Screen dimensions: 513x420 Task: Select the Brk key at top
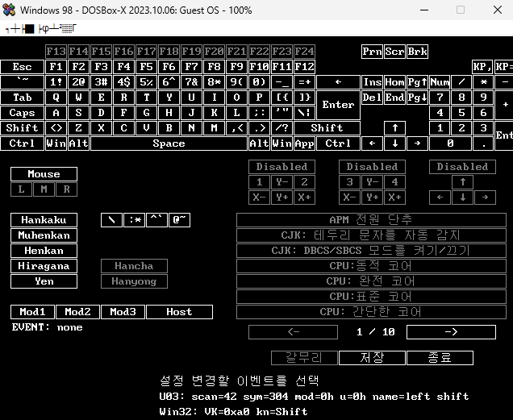point(417,52)
